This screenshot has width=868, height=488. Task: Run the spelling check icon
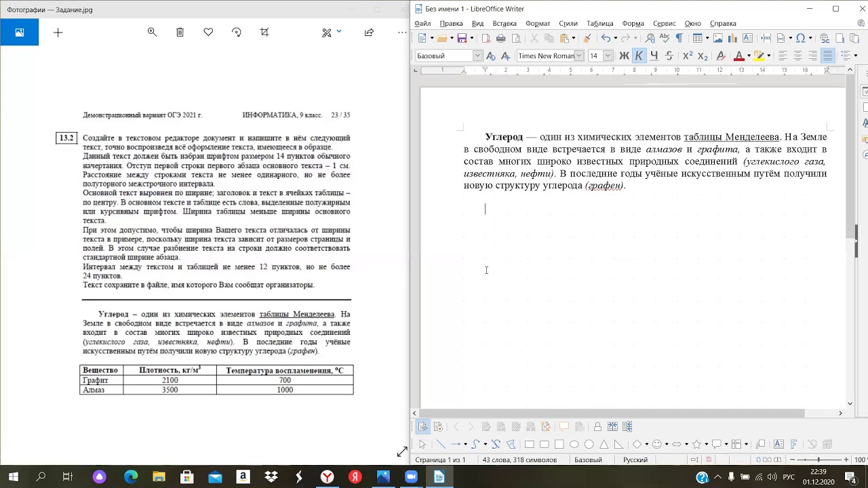665,38
